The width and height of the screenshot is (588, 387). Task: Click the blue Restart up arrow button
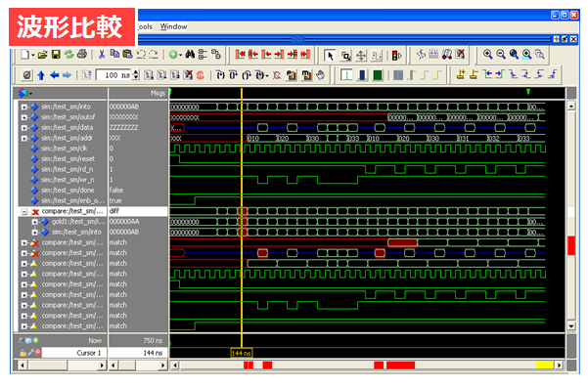pyautogui.click(x=41, y=75)
